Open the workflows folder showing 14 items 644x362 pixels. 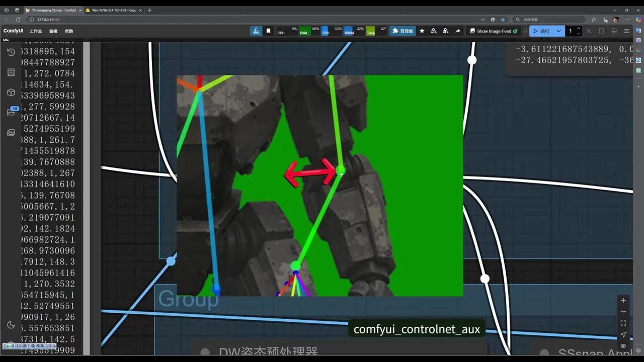11,112
